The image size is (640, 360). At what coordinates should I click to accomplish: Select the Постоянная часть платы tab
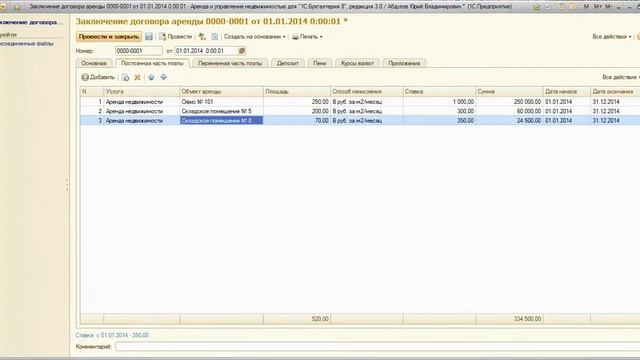coord(152,63)
